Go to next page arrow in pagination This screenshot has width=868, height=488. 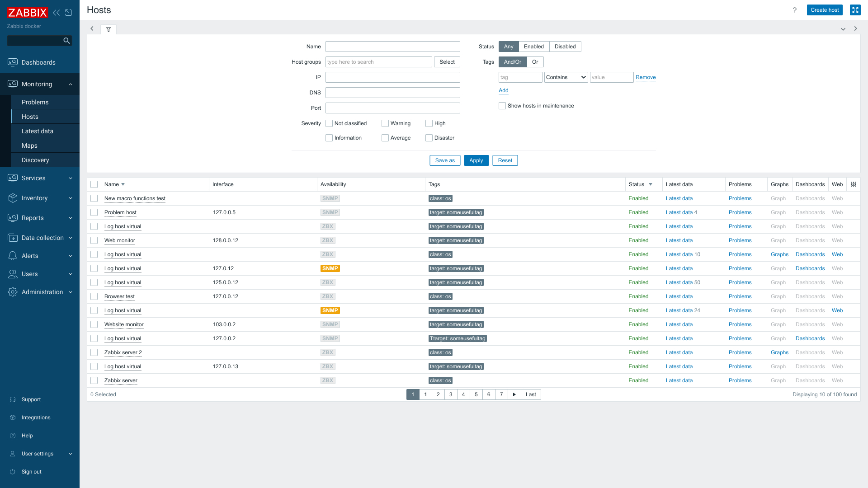click(x=514, y=394)
